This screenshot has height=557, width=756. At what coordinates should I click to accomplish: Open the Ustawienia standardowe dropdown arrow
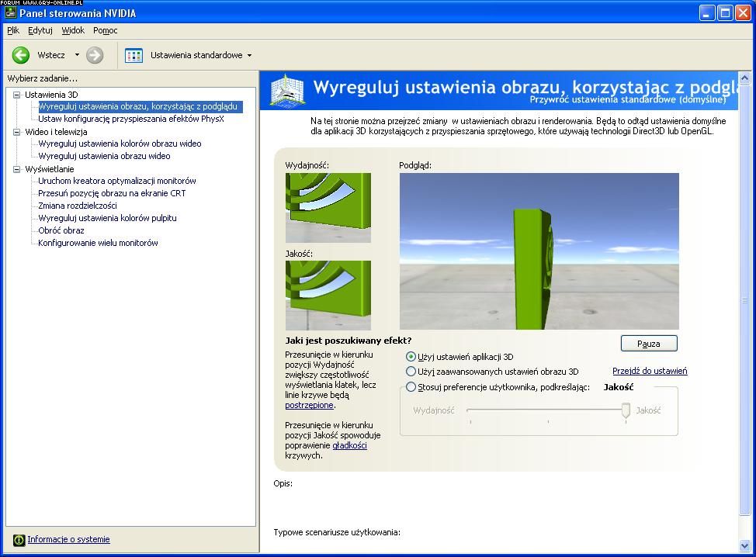249,55
